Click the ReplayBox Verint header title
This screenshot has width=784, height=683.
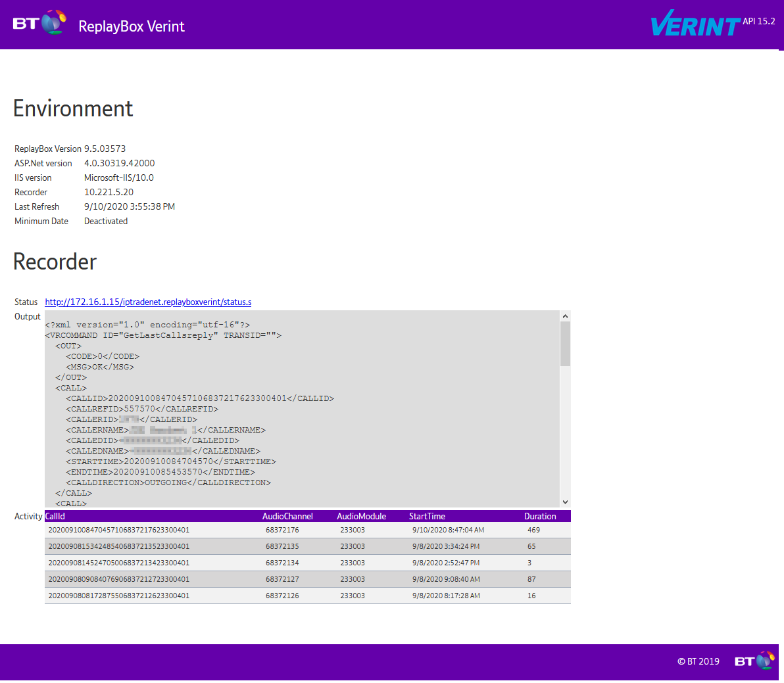click(132, 26)
